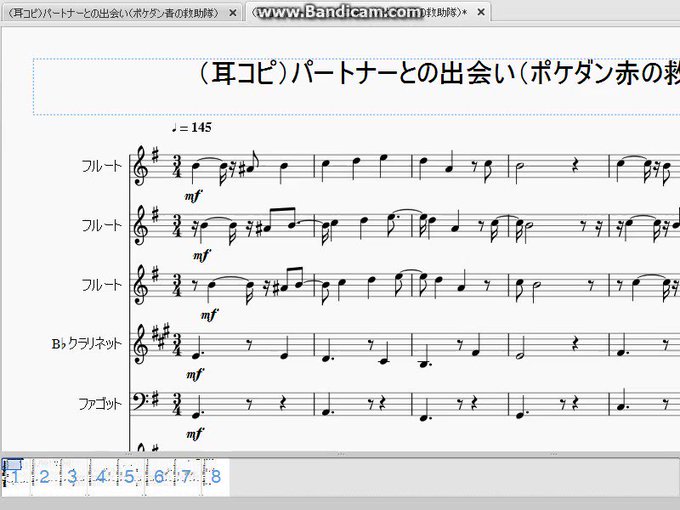Screen dimensions: 680x510
Task: Select the tempo marking ♩ = 145
Action: 192,128
